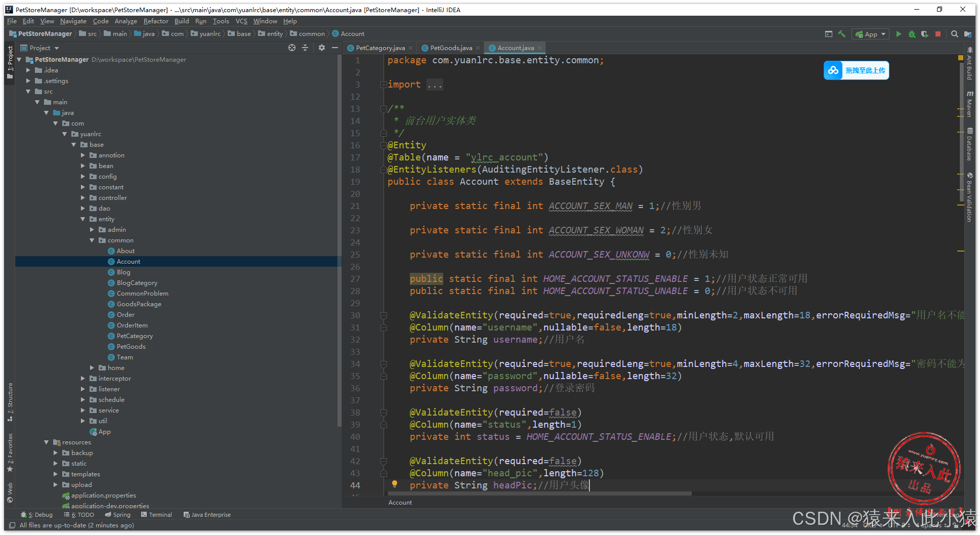Click the yellow inspection indicator atop editor
Screen dimensions: 980x535
point(960,58)
